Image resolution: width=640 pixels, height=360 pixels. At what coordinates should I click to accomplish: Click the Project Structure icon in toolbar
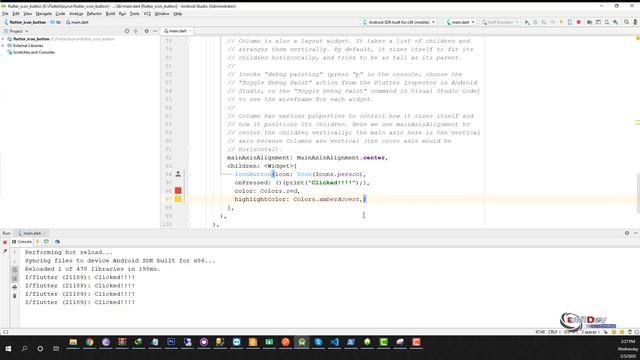click(589, 22)
